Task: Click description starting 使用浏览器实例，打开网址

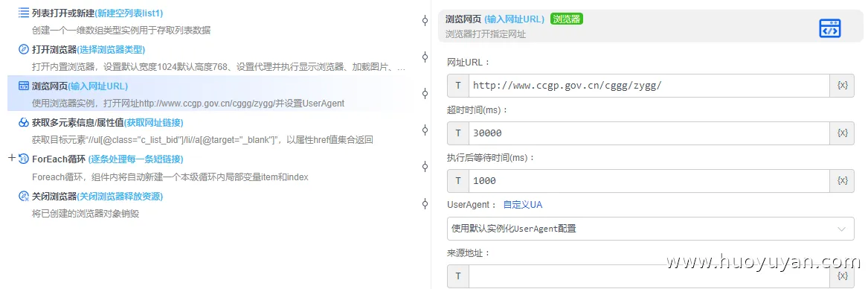Action: tap(188, 104)
